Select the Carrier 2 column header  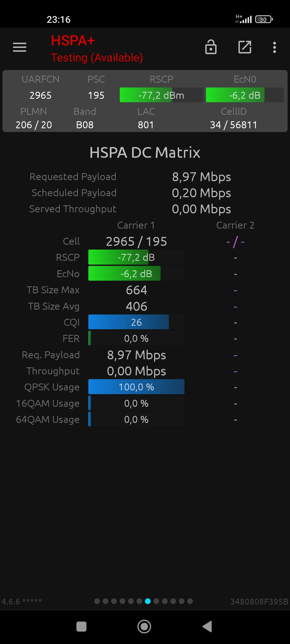[x=235, y=225]
